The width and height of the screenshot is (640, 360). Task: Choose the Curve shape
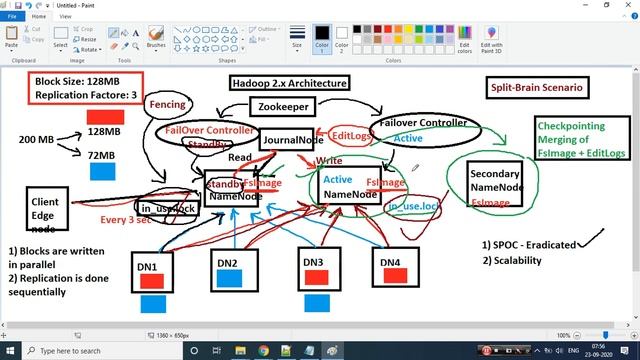[187, 30]
